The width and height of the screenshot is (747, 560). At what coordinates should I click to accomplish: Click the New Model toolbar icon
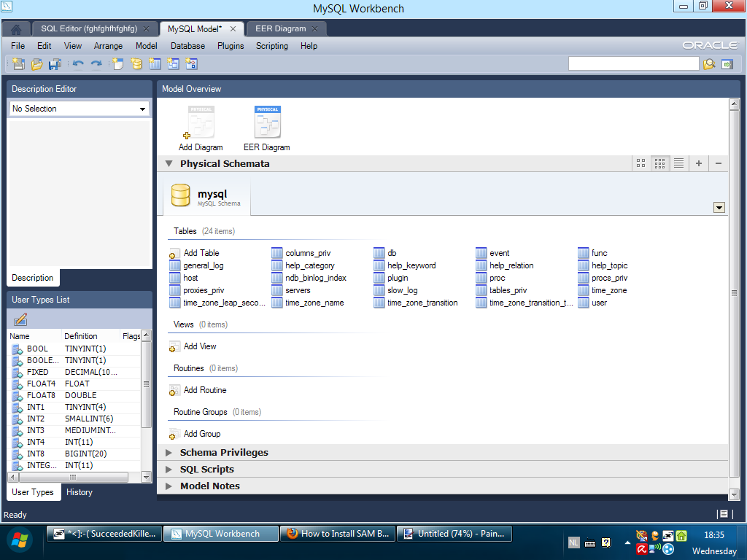[x=18, y=64]
